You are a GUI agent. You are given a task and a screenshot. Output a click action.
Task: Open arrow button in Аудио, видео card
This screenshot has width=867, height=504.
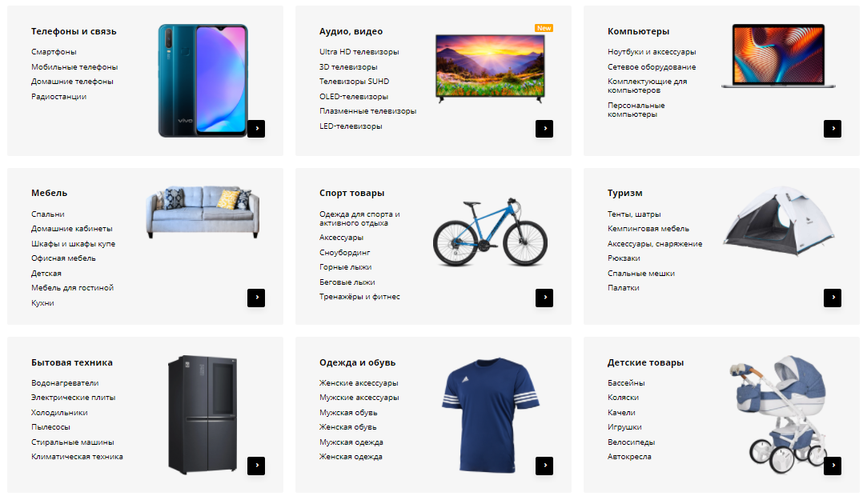coord(544,129)
